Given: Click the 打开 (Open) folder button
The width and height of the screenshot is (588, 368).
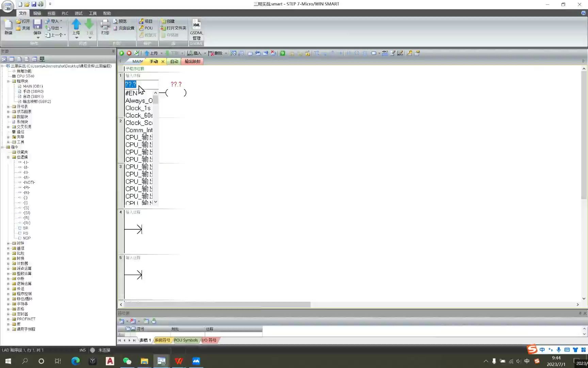Looking at the screenshot, I should [x=23, y=21].
